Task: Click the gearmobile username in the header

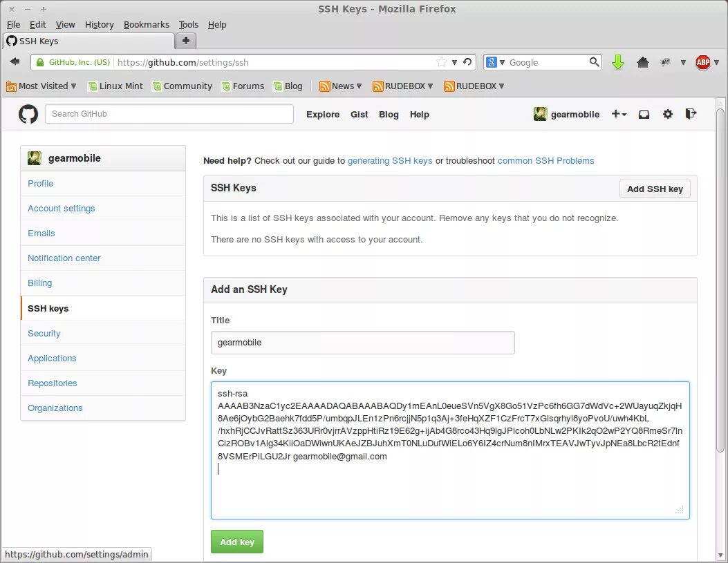Action: tap(575, 114)
